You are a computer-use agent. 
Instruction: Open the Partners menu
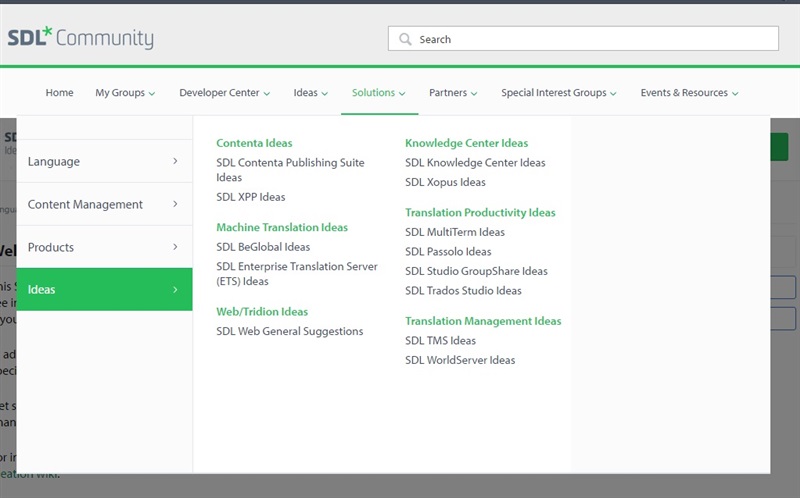point(453,92)
